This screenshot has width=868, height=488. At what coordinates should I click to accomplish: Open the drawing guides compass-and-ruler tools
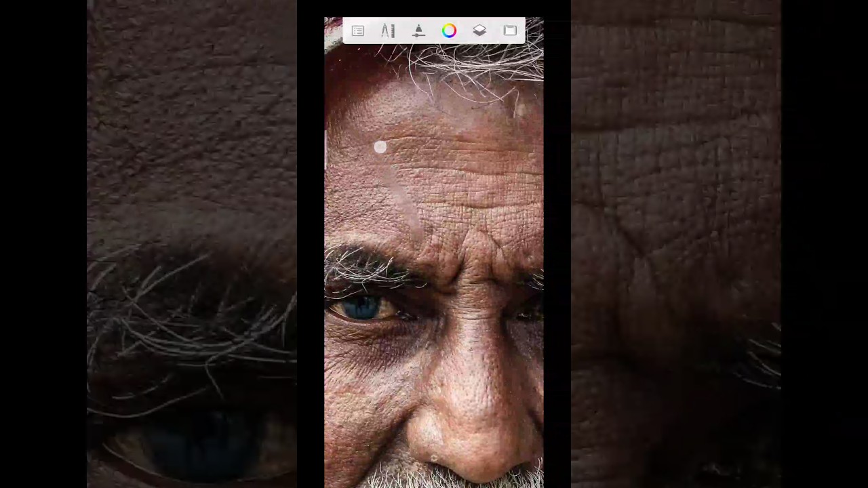point(388,31)
